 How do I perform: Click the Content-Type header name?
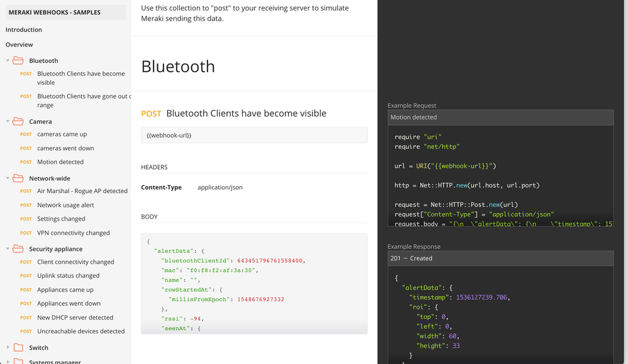coord(162,187)
